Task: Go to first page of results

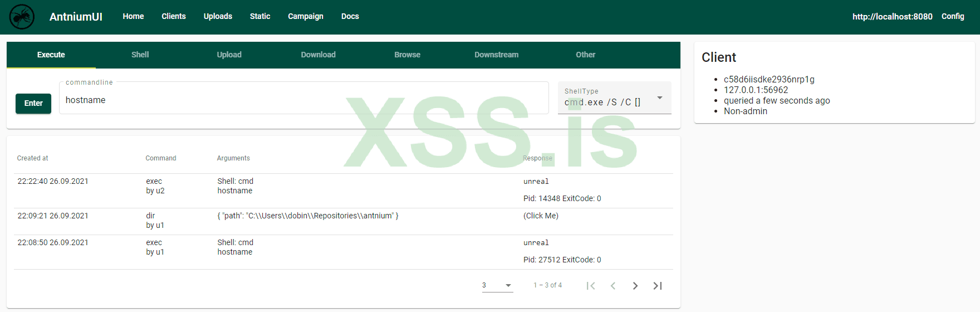Action: pos(591,286)
